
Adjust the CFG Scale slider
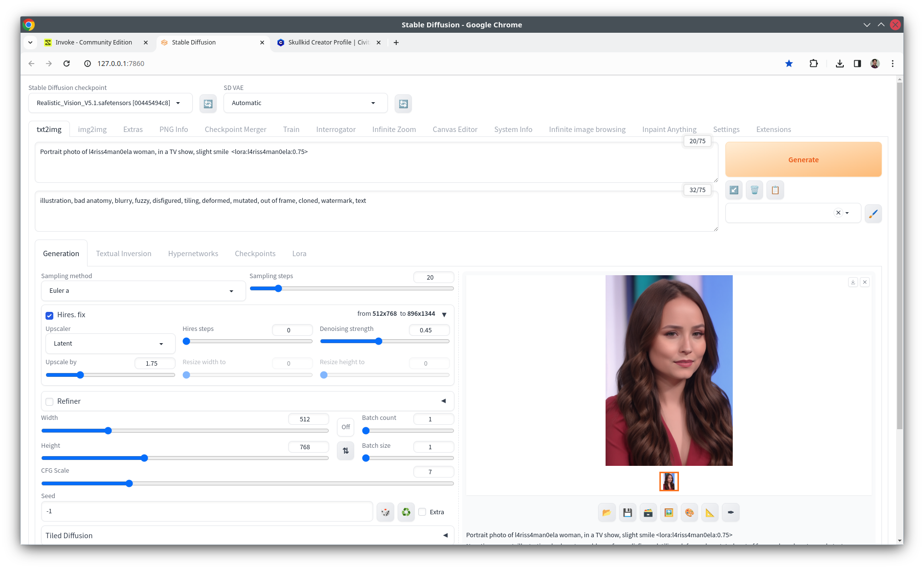pyautogui.click(x=248, y=483)
